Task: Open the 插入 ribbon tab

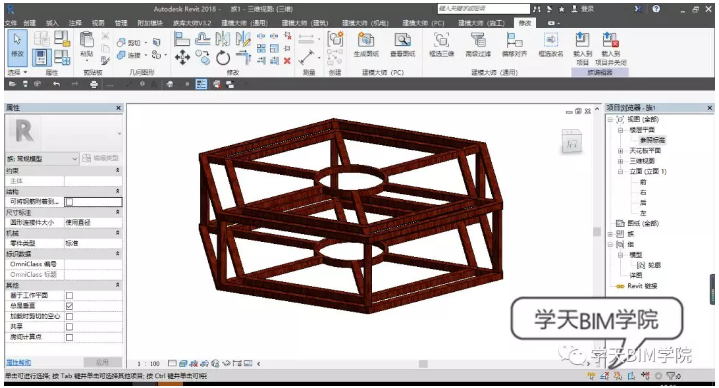Action: (52, 22)
